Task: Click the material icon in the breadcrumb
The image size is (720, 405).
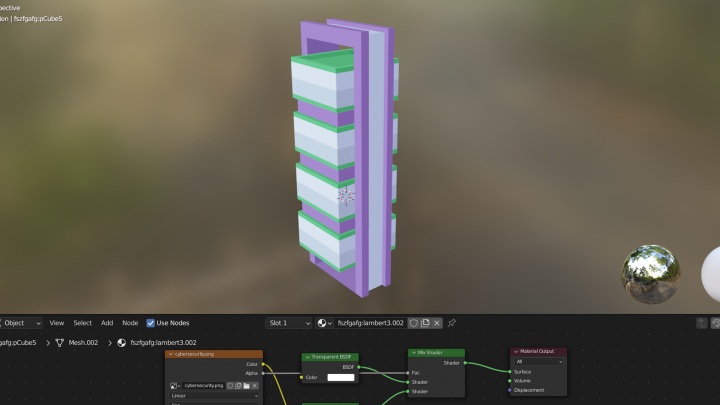Action: [122, 343]
